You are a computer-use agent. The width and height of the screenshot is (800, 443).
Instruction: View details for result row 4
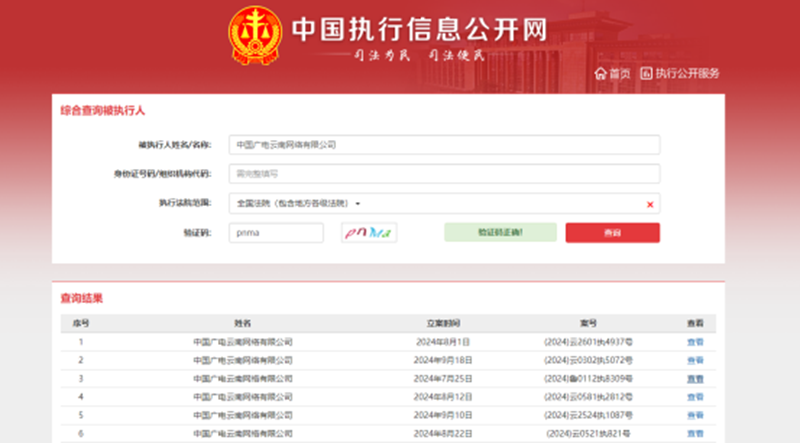pos(694,397)
